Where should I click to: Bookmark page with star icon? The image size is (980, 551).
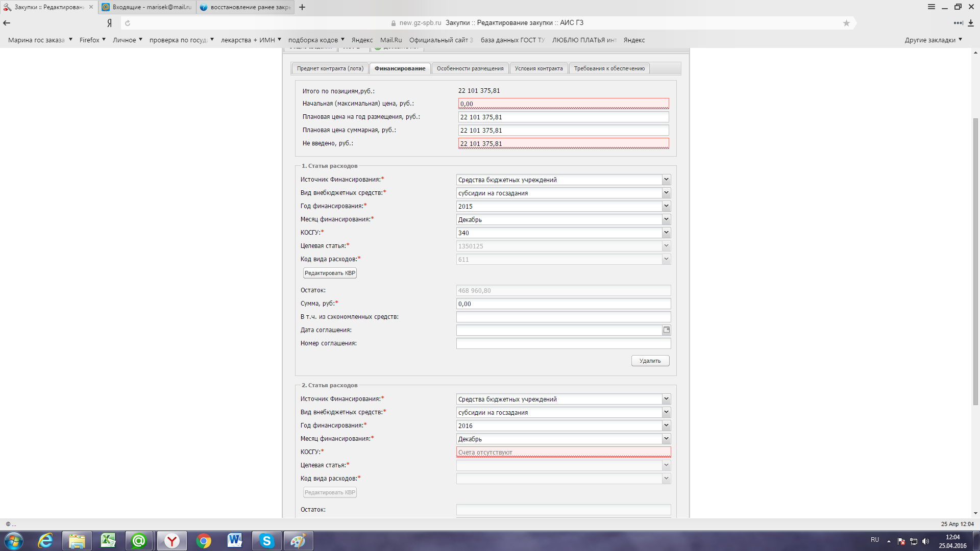(846, 23)
